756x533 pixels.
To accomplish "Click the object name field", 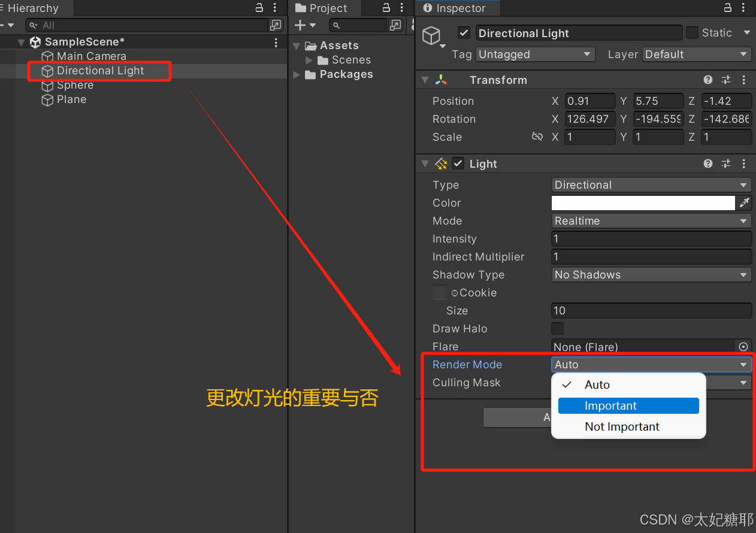I will (x=579, y=33).
